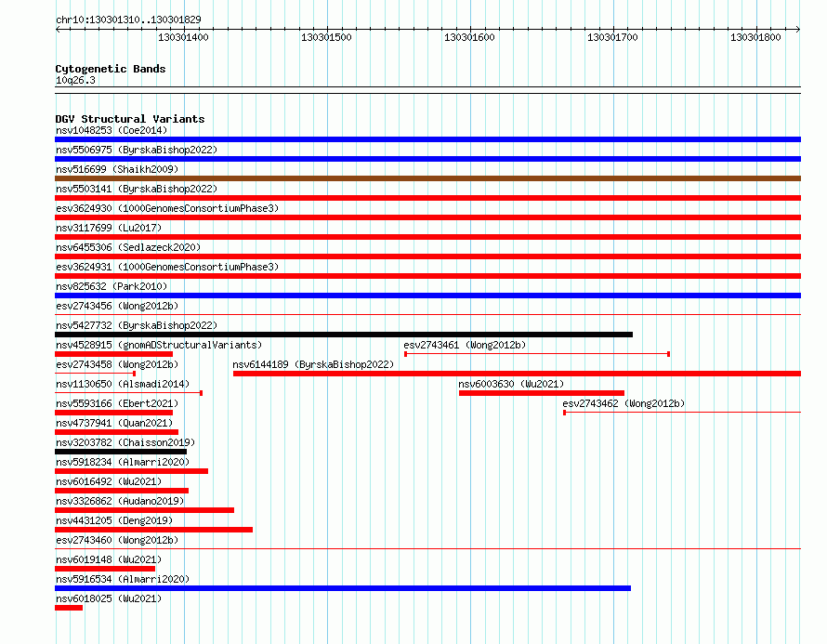Open nsv4431205 (Deng2019) label
The image size is (827, 644).
tap(114, 520)
